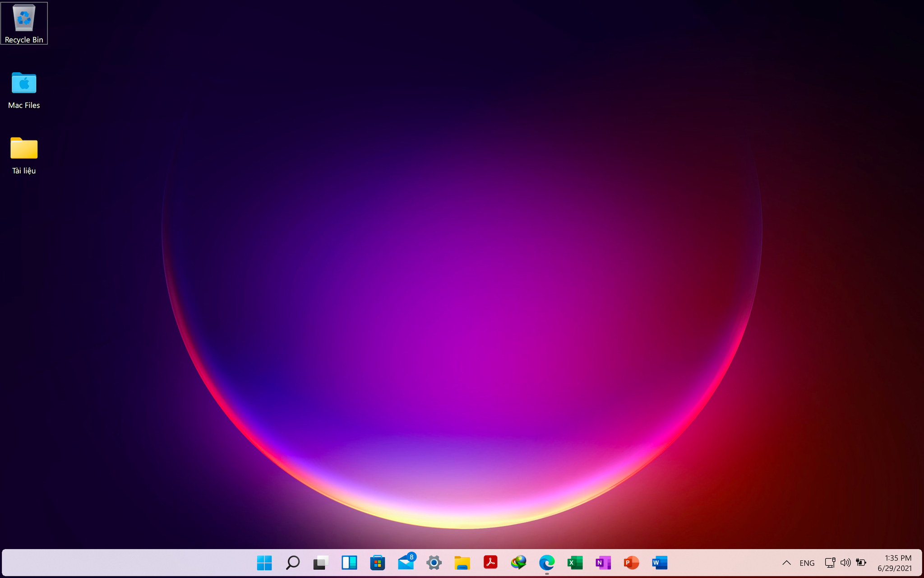Launch OneNote from the taskbar
The image size is (924, 578).
603,563
